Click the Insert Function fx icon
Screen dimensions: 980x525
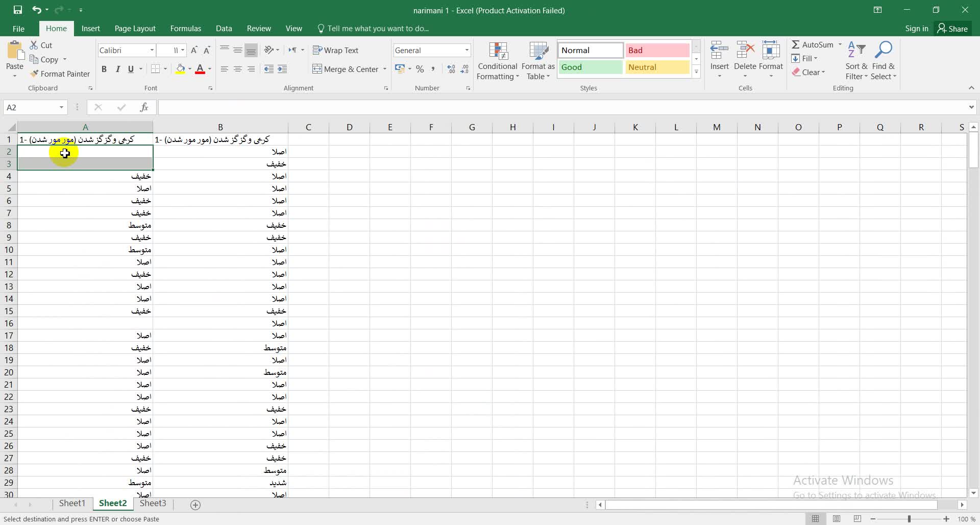tap(144, 107)
